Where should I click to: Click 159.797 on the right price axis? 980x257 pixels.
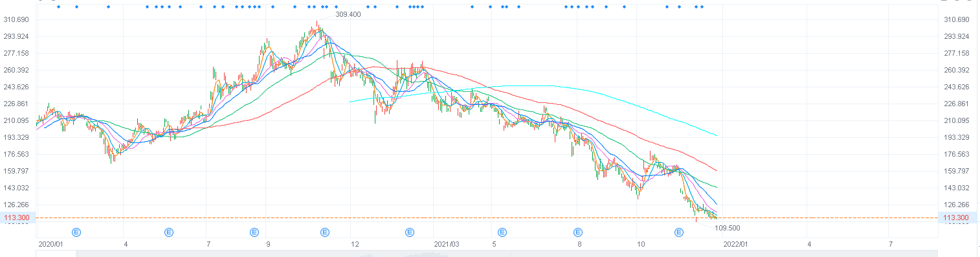957,171
